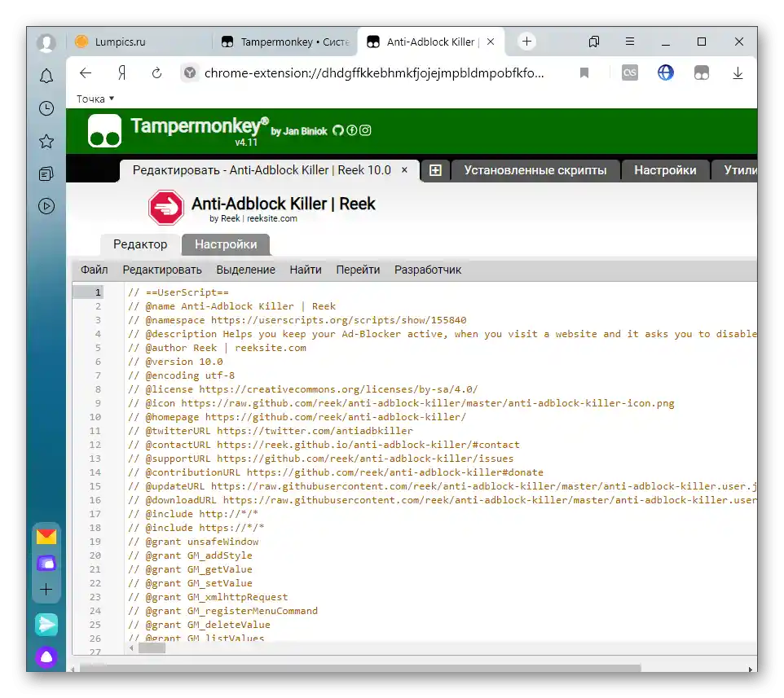Click the Anti-Adblock Killer | Reek heading

click(283, 204)
